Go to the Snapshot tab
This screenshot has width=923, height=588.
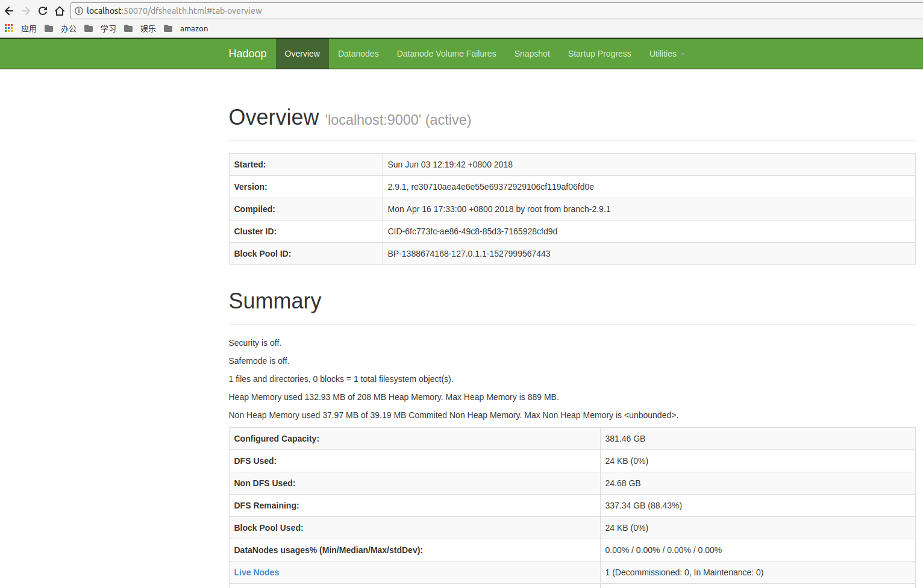tap(532, 54)
